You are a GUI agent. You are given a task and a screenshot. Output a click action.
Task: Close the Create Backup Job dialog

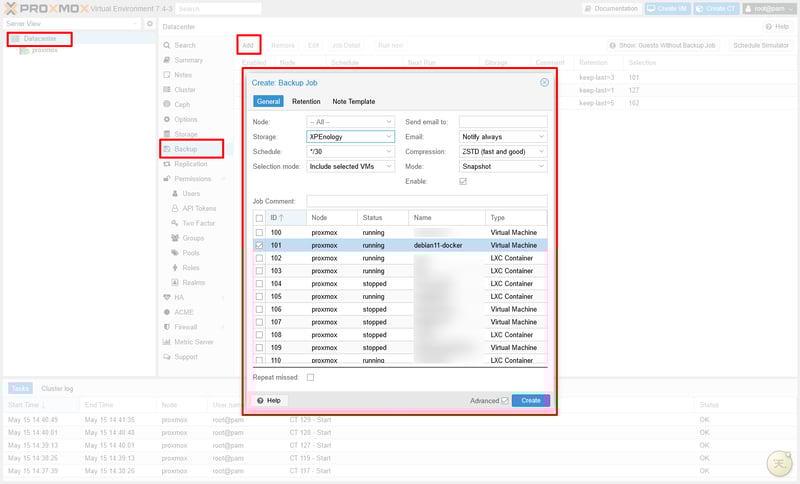click(544, 83)
